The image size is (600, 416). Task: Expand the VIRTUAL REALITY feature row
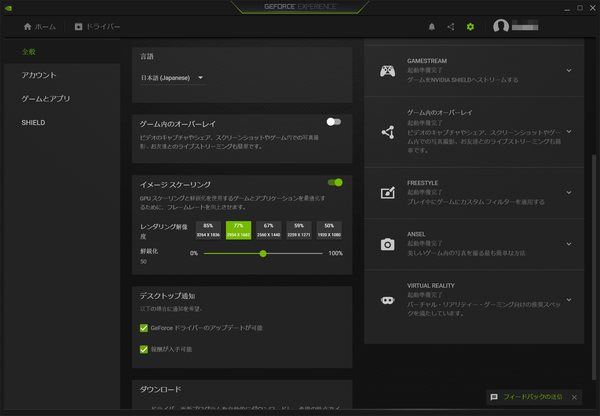(569, 300)
